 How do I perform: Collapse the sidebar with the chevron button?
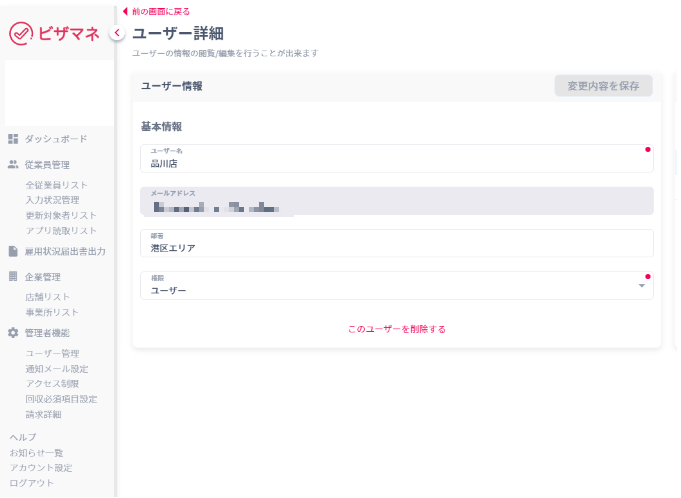[116, 33]
